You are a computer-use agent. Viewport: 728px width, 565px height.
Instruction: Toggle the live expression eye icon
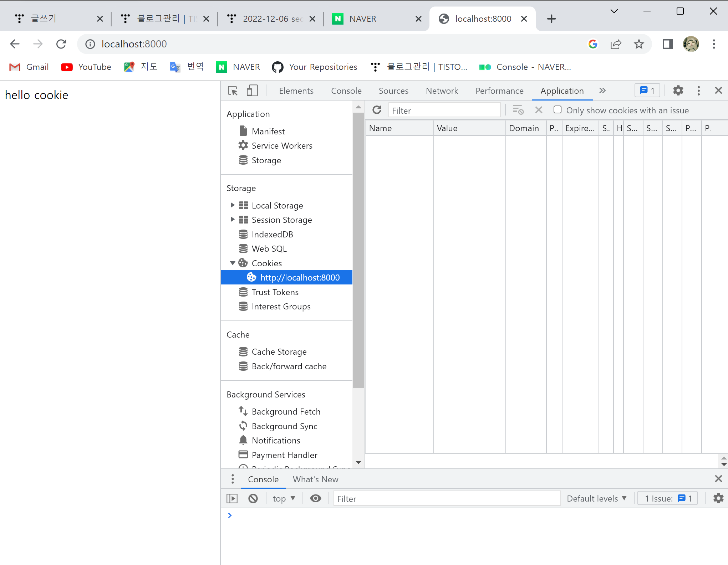(x=315, y=498)
